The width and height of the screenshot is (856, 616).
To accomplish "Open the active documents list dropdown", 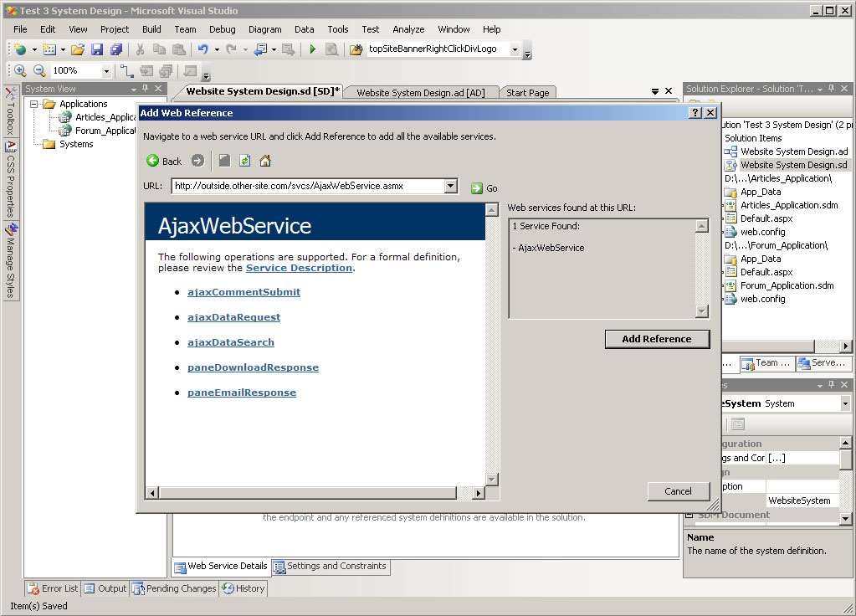I will coord(655,91).
